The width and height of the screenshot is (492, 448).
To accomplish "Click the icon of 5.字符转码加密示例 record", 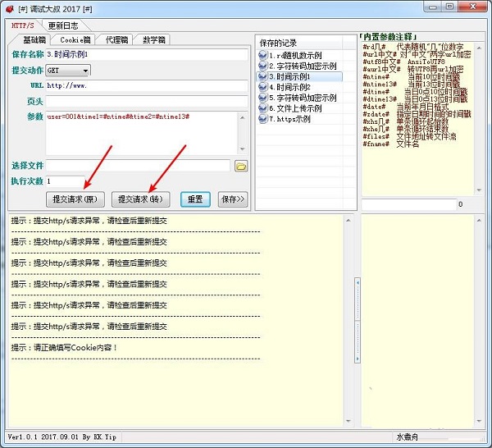I will pyautogui.click(x=262, y=98).
